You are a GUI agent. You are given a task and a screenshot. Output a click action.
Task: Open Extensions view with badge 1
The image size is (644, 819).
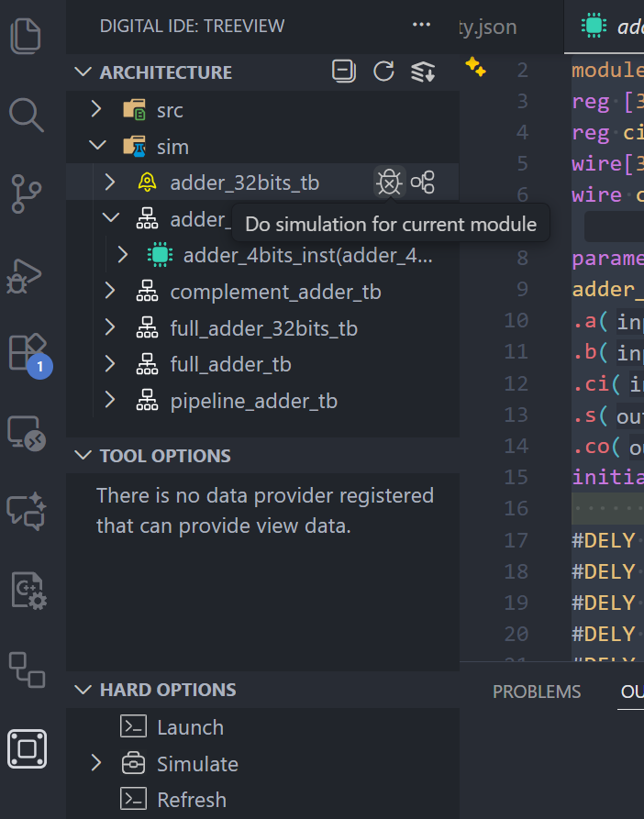click(28, 352)
